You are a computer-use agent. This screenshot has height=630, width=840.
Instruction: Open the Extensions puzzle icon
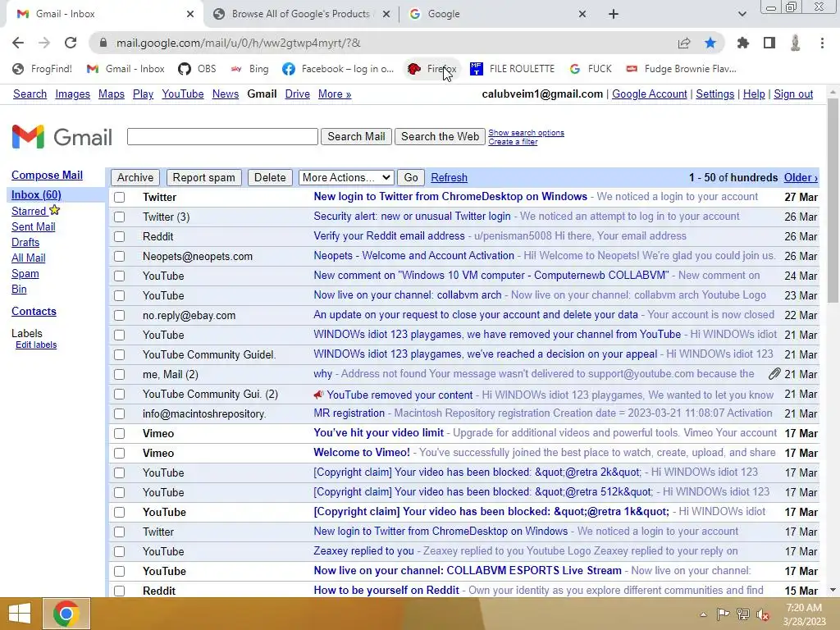coord(743,43)
